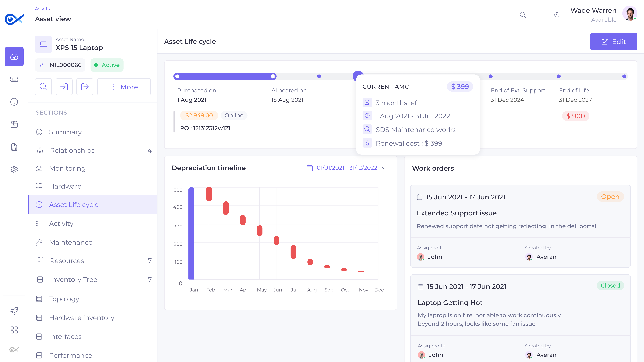The image size is (644, 362).
Task: Click the rocket icon in sidebar
Action: pos(14,311)
